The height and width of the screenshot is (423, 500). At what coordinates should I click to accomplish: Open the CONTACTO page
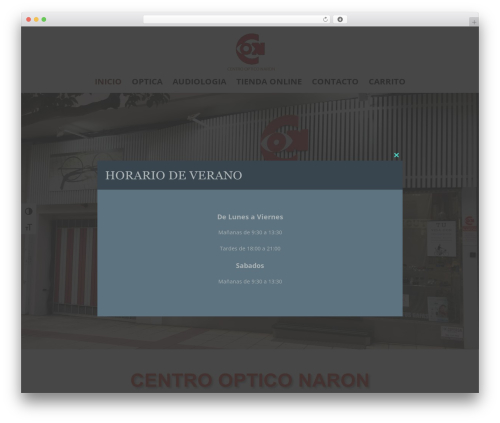tap(335, 81)
